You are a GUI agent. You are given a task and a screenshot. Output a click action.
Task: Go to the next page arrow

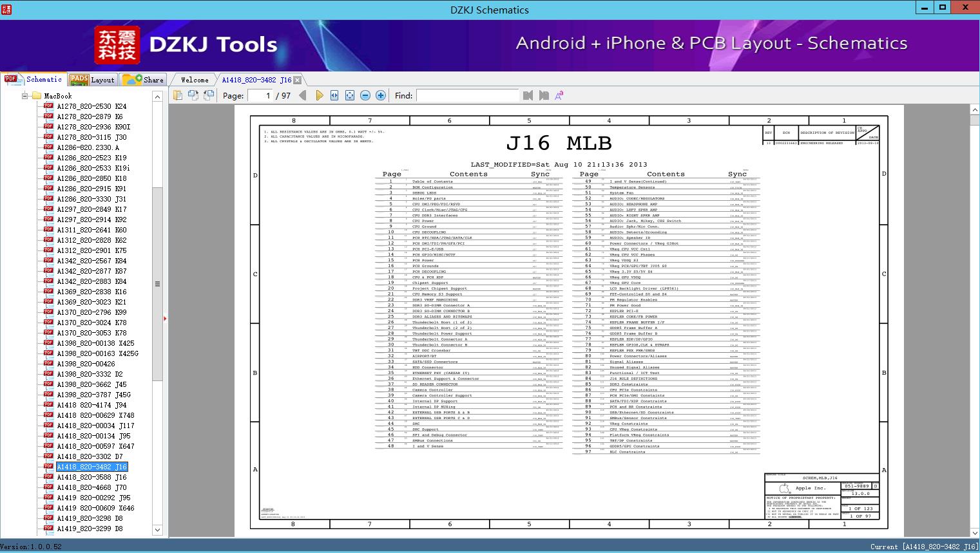tap(319, 95)
